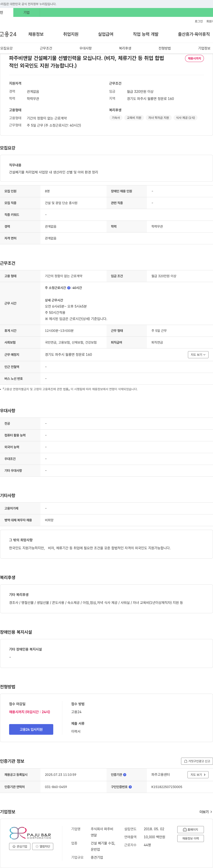Click the 기숙사 benefit tag

click(x=116, y=117)
